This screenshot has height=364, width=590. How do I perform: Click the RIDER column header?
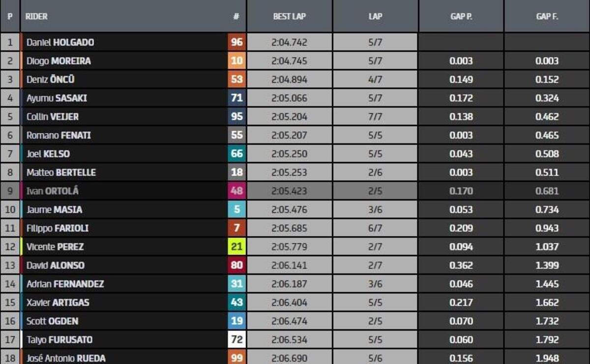(37, 16)
